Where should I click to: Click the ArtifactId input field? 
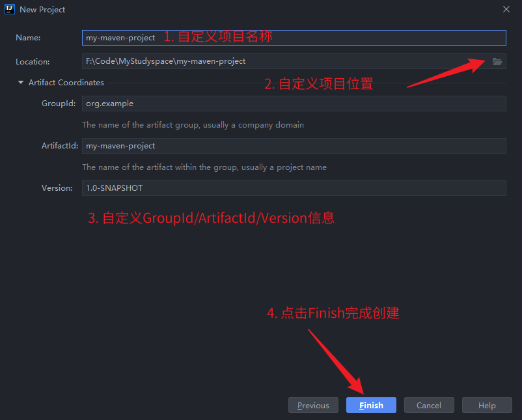point(294,146)
